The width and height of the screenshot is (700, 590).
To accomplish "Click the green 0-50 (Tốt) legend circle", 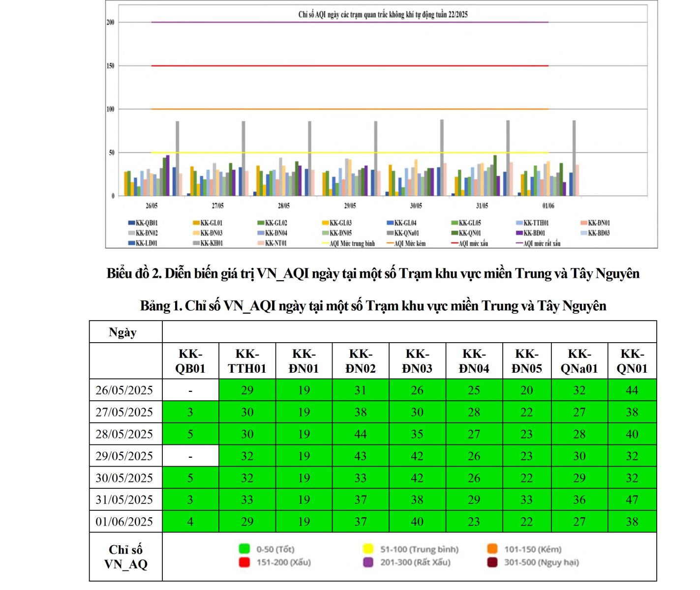I will click(x=244, y=549).
